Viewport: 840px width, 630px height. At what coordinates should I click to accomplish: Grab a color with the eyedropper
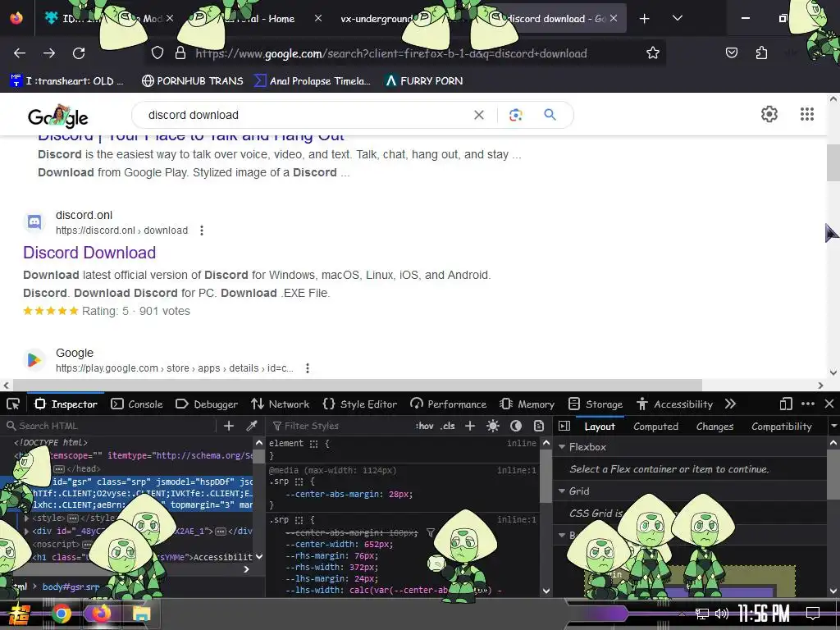pyautogui.click(x=251, y=426)
